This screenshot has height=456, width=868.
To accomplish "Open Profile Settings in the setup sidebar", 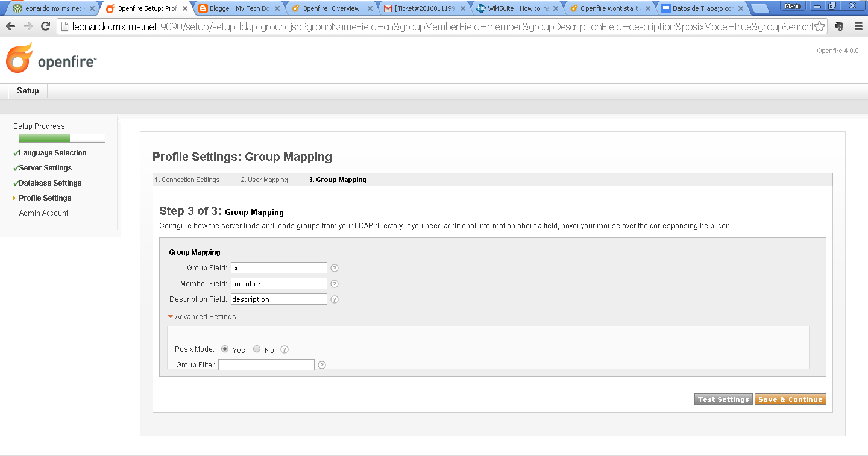I will pyautogui.click(x=45, y=198).
